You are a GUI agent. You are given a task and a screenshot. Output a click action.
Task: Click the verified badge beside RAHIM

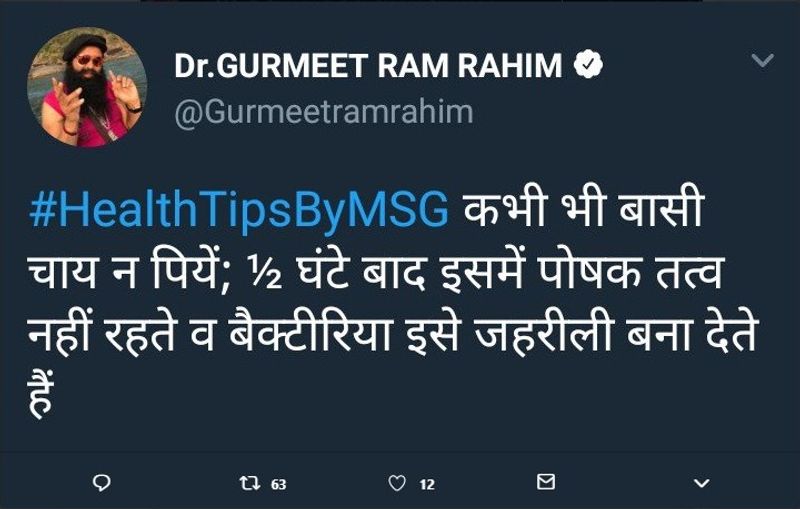[x=588, y=64]
